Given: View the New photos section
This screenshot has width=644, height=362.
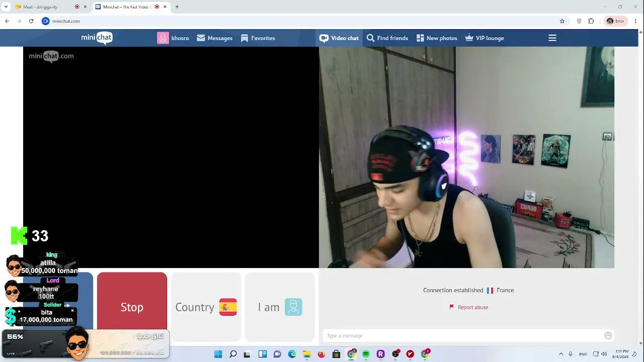Looking at the screenshot, I should (x=436, y=38).
